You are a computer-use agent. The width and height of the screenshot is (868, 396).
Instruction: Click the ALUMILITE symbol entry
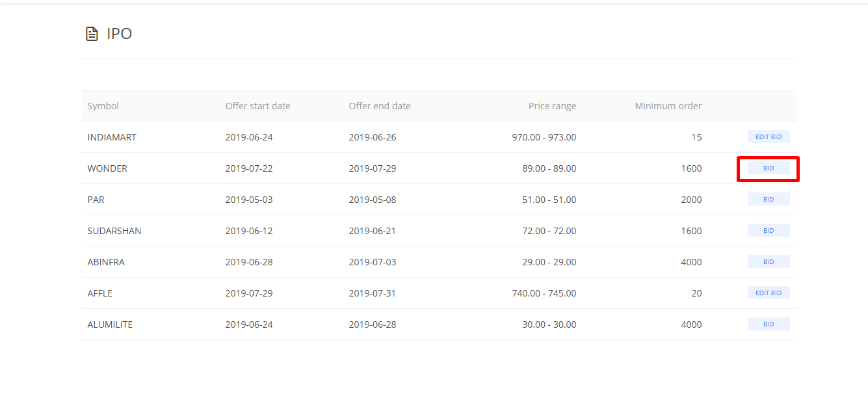click(x=110, y=324)
